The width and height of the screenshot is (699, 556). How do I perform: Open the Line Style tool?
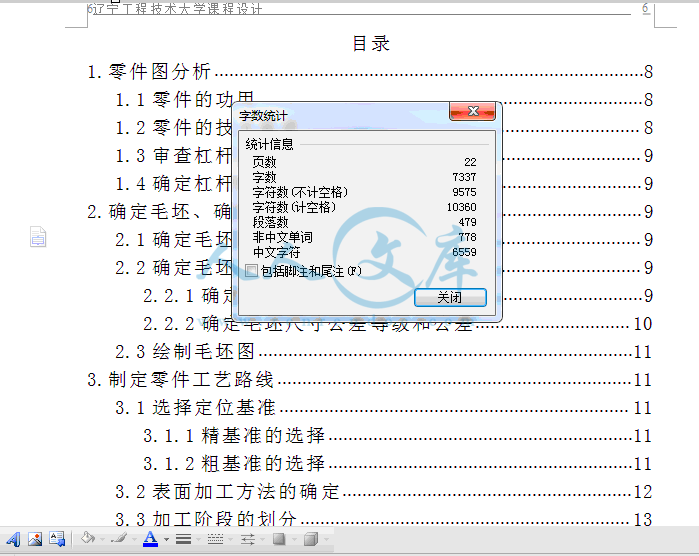(183, 540)
